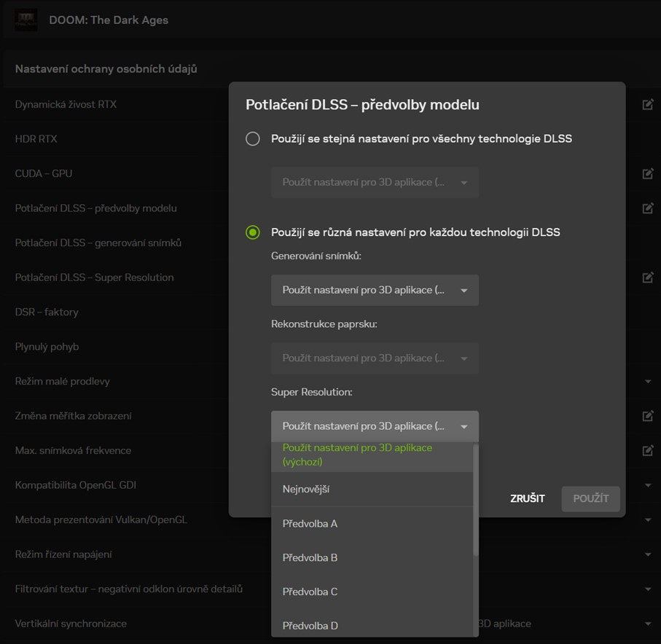The image size is (661, 644).
Task: Click the ZRUŠIT button
Action: 528,498
